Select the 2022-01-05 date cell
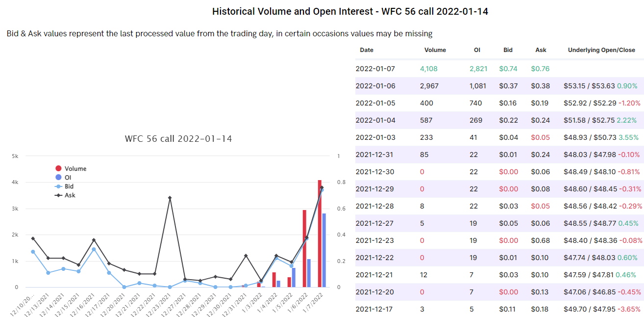Screen dimensions: 644x317 pyautogui.click(x=375, y=103)
